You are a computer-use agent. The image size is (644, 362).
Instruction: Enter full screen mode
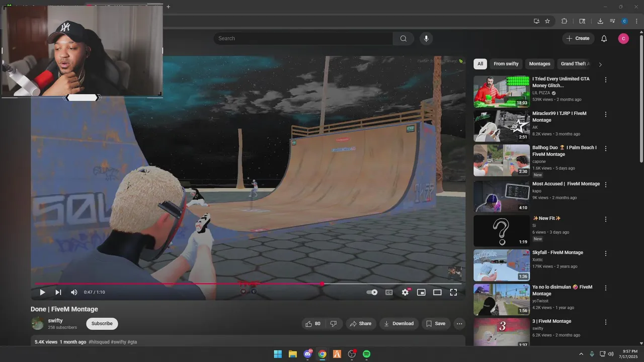[x=453, y=292]
